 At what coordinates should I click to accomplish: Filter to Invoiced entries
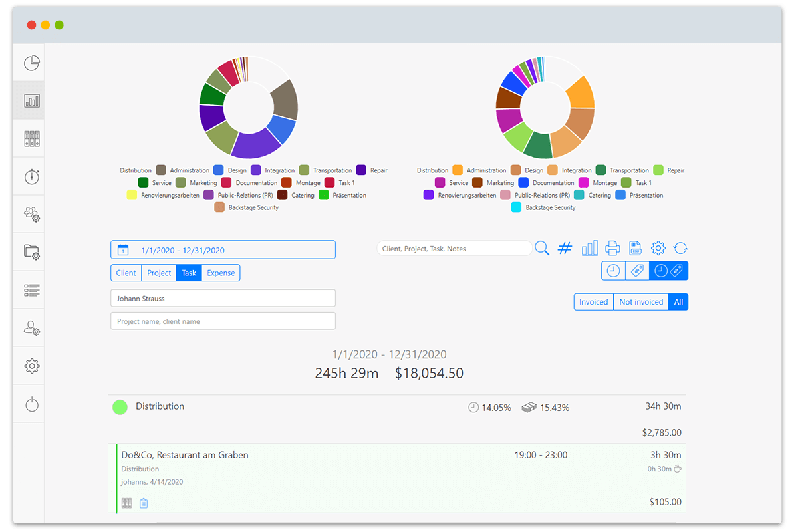(x=593, y=302)
